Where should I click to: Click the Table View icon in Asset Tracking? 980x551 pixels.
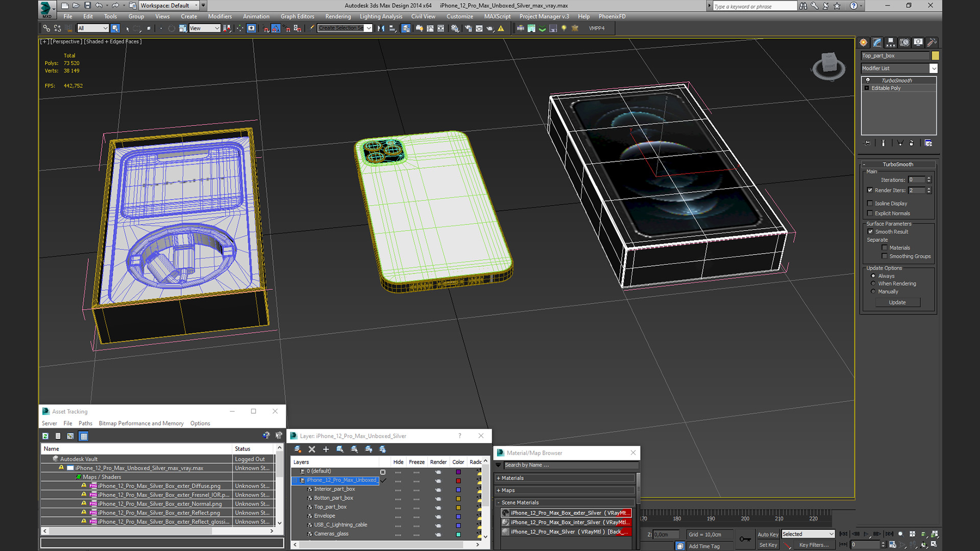84,436
